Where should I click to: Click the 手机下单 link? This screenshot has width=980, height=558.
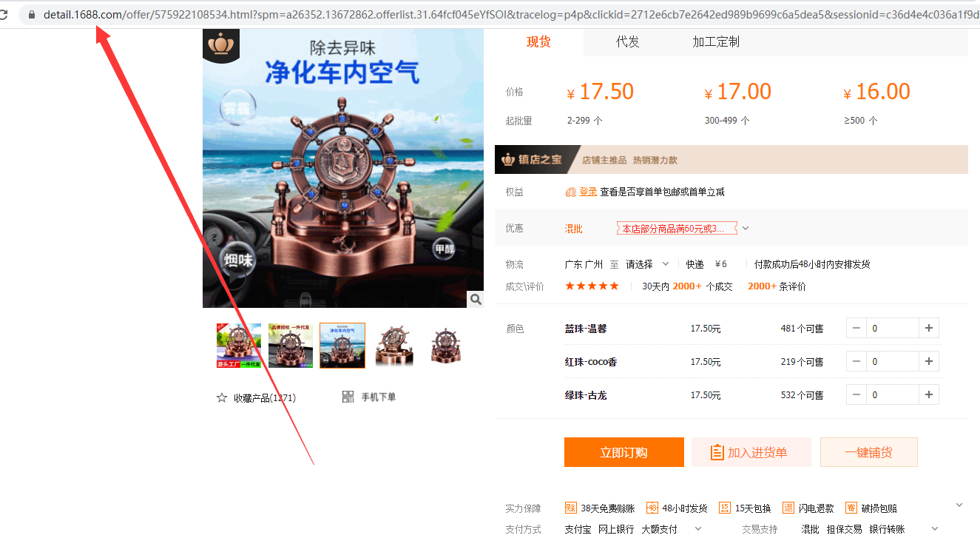pos(379,397)
